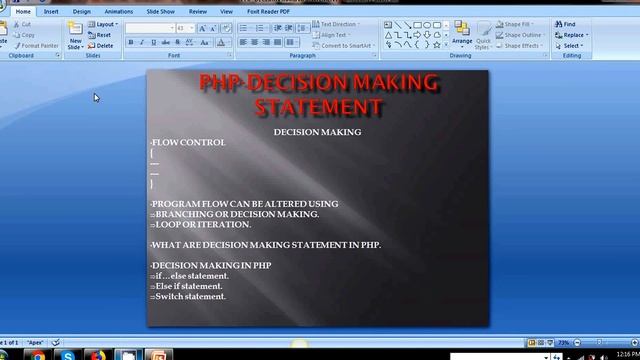Expand the shapes gallery

[x=446, y=45]
